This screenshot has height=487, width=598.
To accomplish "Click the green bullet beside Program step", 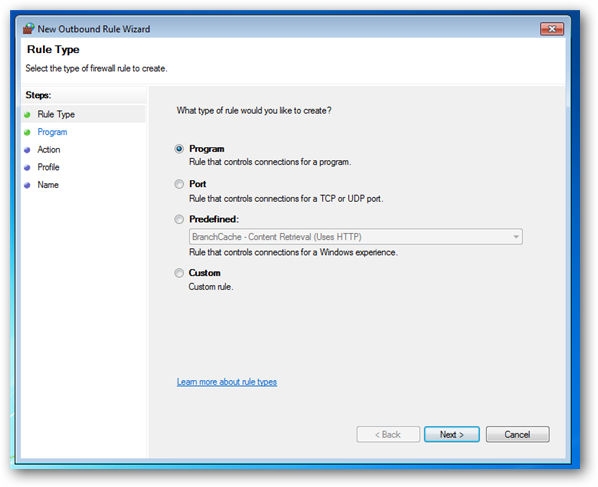I will tap(27, 132).
